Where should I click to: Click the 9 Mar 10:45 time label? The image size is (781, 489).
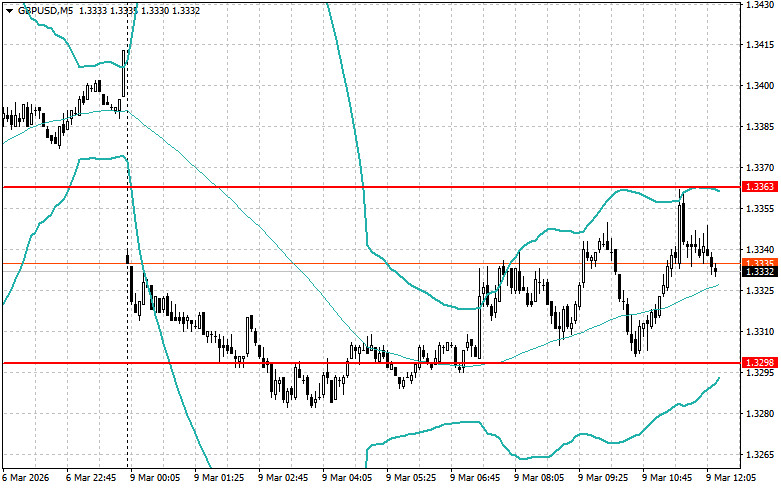667,478
